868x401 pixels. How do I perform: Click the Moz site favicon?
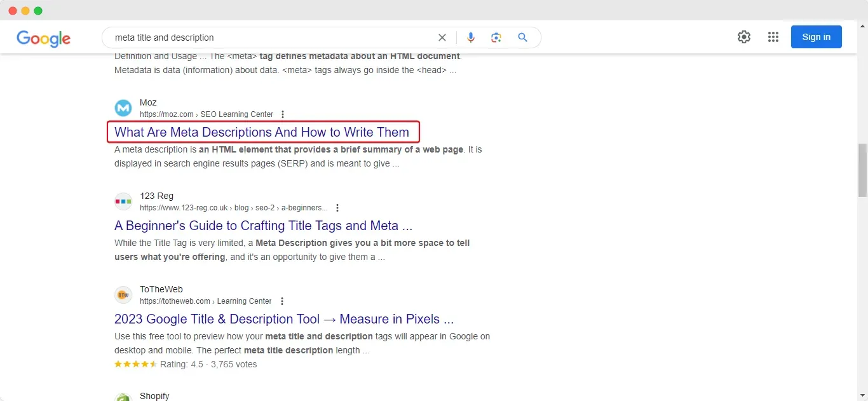point(123,108)
